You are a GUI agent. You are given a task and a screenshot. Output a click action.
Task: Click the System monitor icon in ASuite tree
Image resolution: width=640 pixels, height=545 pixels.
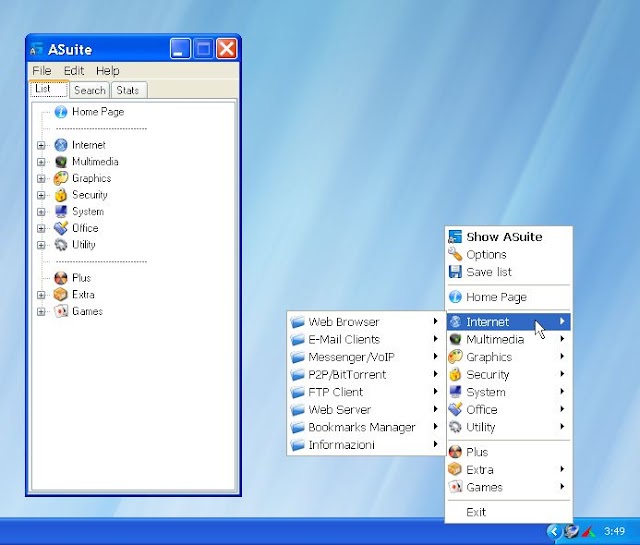click(x=61, y=211)
